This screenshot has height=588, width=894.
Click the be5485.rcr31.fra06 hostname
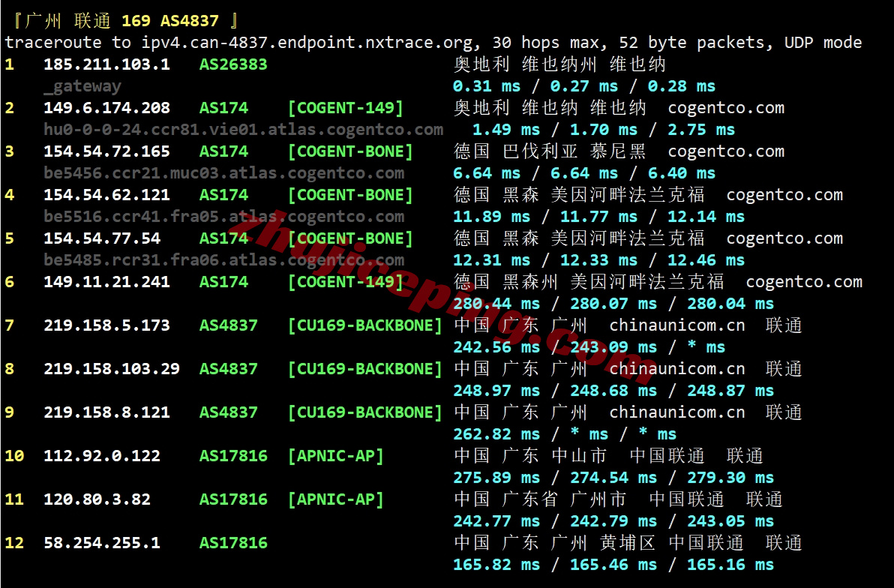[223, 260]
